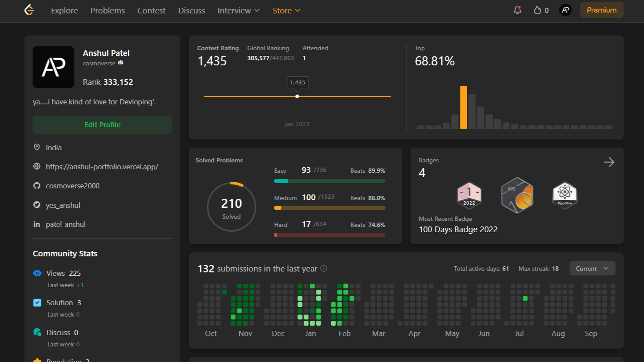644x362 pixels.
Task: Click the 210 Solved progress circle
Action: 231,207
